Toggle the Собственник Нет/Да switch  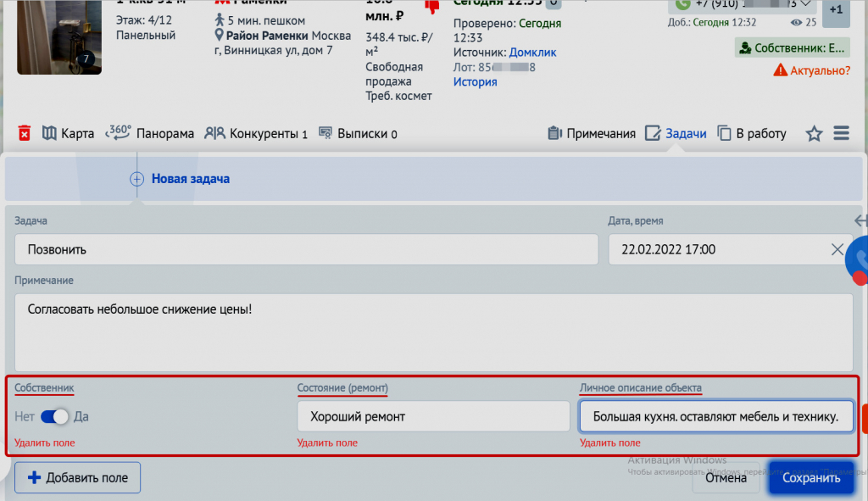53,416
